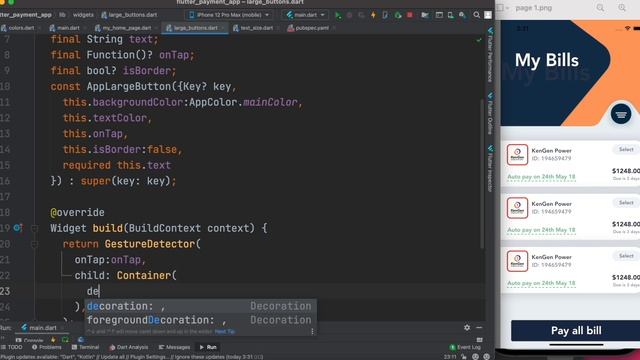
Task: Open the Event Log
Action: 465,347
